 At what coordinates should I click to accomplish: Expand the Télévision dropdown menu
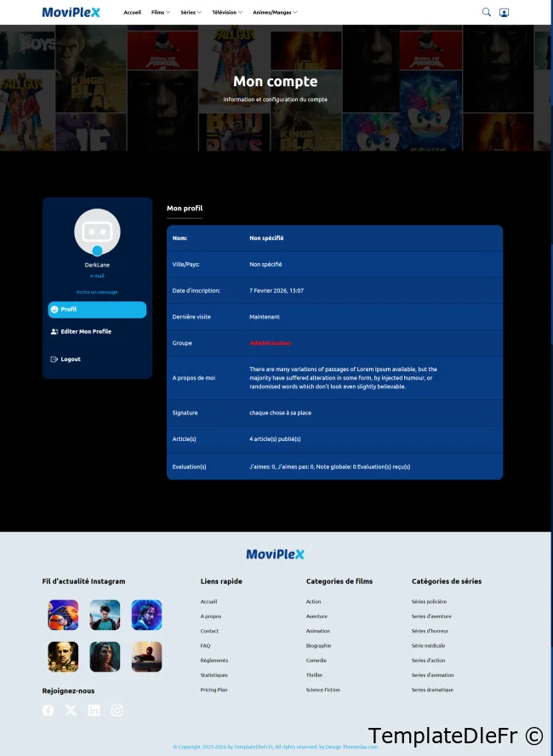pyautogui.click(x=226, y=13)
